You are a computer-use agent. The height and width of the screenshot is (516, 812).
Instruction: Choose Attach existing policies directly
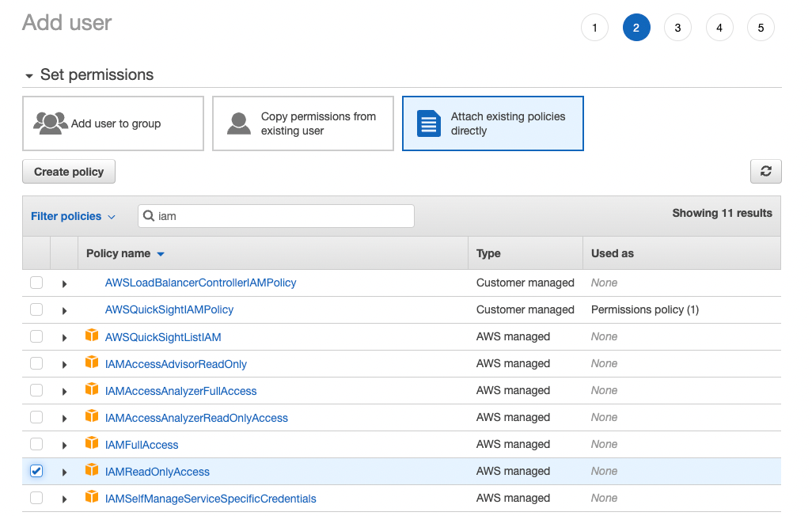coord(493,123)
